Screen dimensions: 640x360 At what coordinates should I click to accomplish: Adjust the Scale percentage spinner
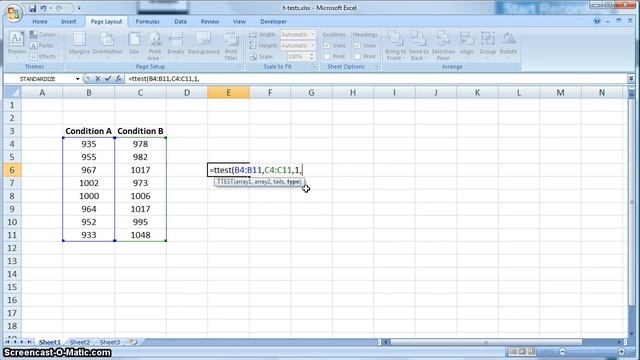pyautogui.click(x=312, y=56)
